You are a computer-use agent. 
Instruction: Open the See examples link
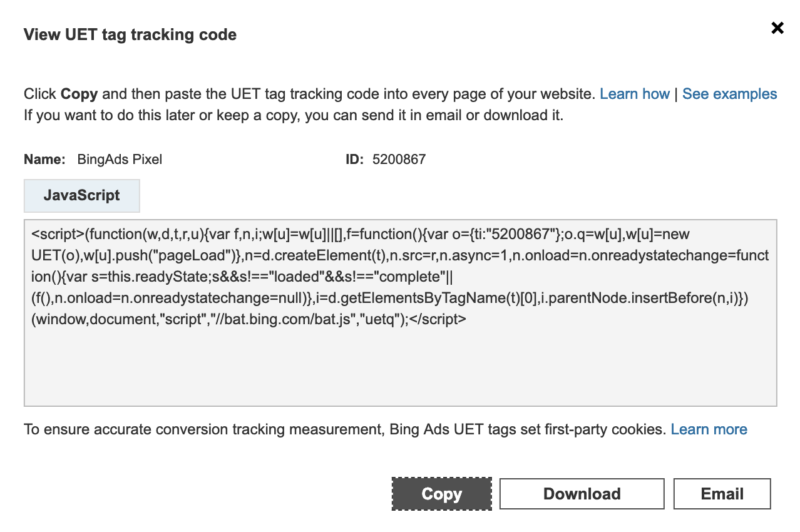729,94
